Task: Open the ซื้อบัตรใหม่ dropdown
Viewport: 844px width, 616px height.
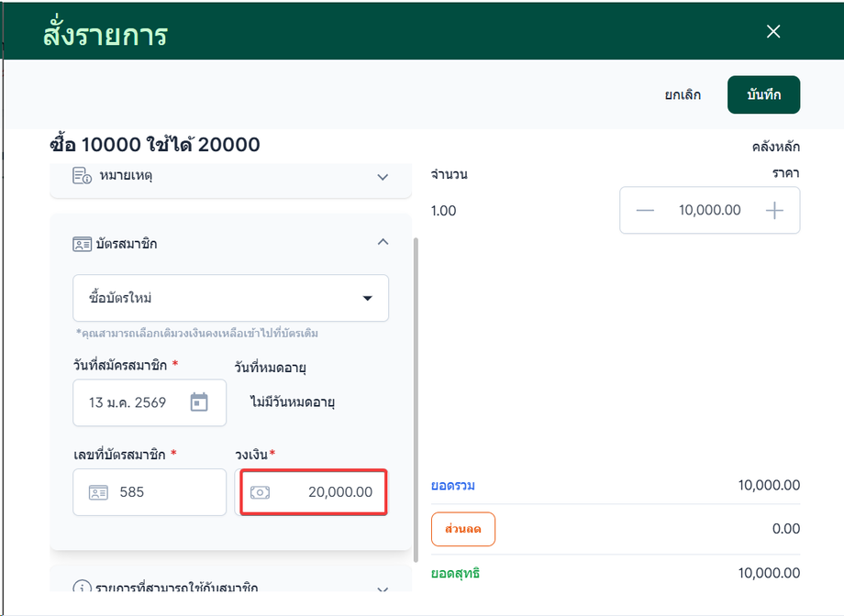Action: (x=230, y=298)
